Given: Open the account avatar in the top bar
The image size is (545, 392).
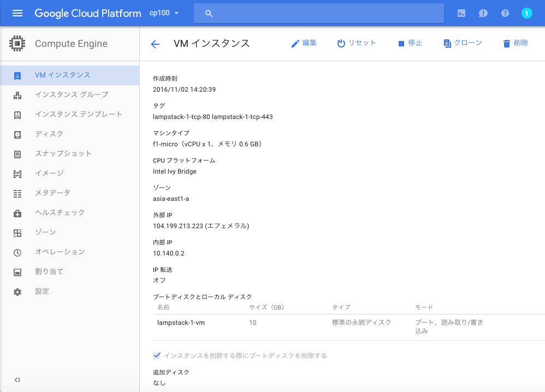Looking at the screenshot, I should [526, 13].
